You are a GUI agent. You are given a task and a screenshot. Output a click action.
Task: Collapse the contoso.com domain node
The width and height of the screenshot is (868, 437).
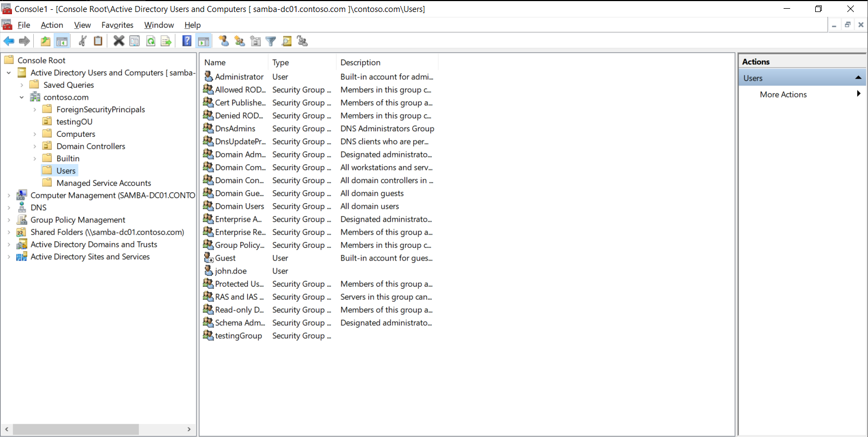(22, 97)
